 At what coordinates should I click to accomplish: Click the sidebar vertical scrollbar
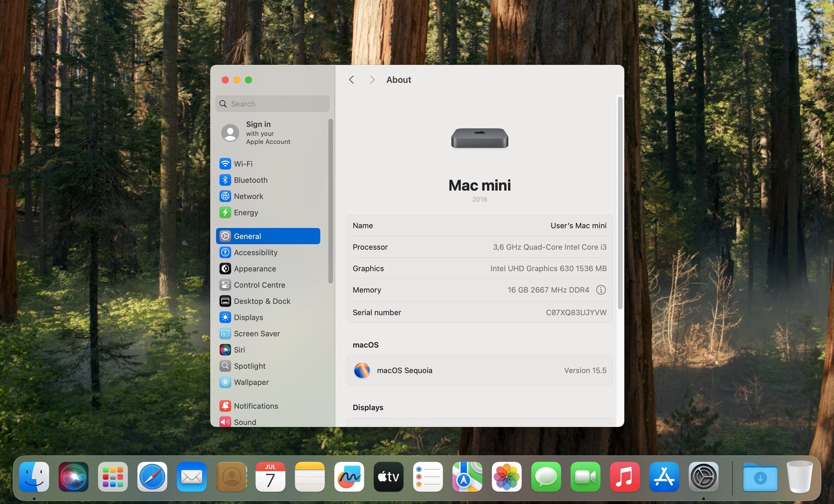(330, 201)
